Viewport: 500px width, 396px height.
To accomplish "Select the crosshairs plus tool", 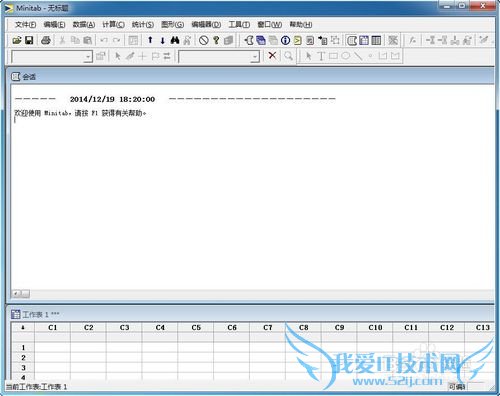I will [142, 56].
